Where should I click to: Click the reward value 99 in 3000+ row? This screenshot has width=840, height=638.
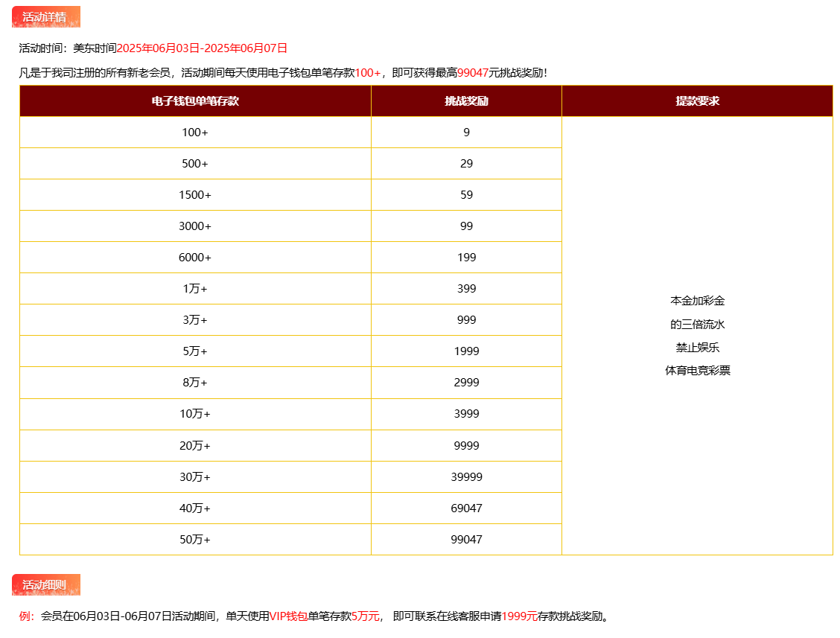(x=466, y=226)
